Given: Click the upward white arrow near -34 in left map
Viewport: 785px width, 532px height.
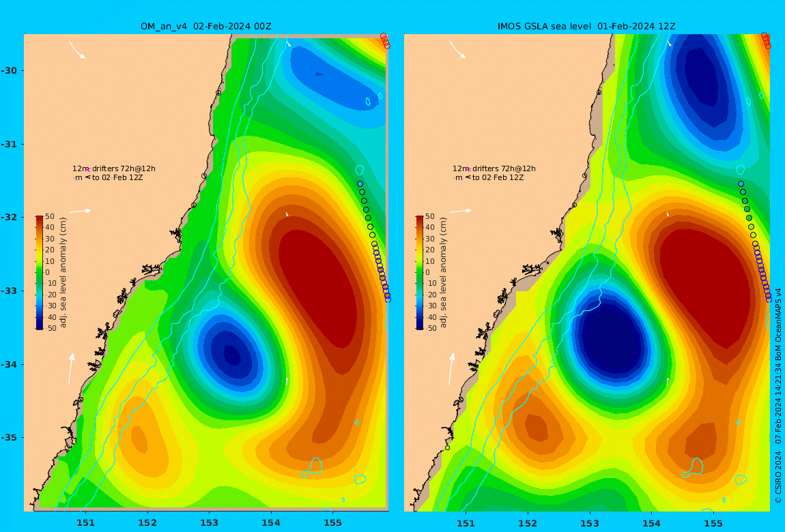Looking at the screenshot, I should coord(71,368).
